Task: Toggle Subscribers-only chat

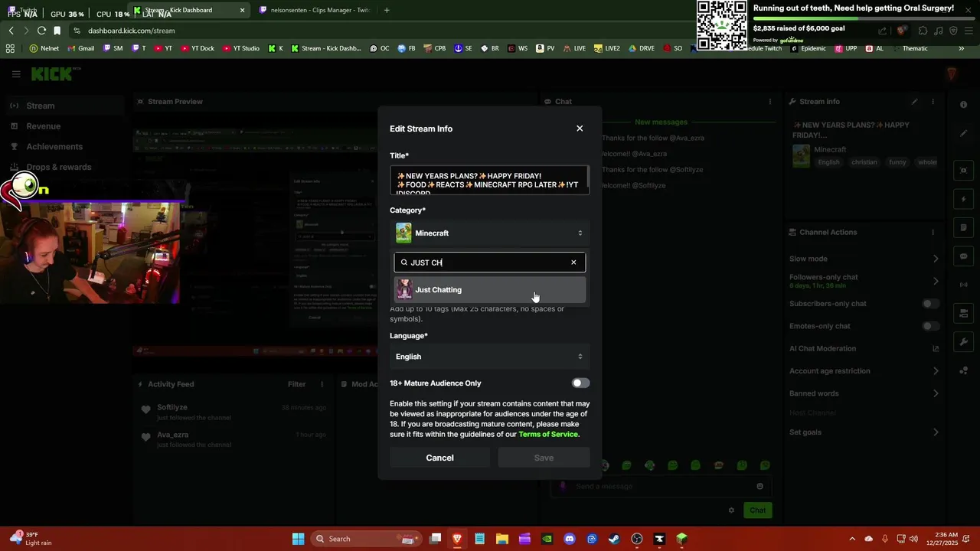Action: pyautogui.click(x=930, y=304)
